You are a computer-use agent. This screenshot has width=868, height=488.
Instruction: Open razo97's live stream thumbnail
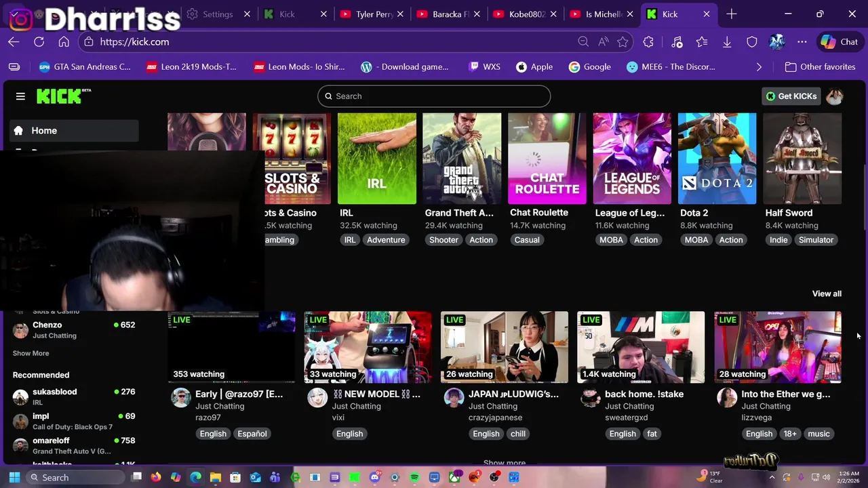(x=232, y=347)
